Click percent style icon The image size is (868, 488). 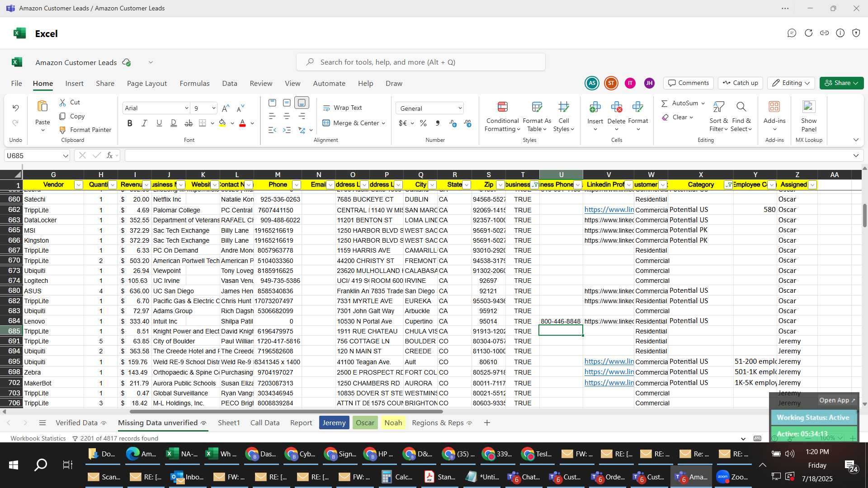point(423,123)
